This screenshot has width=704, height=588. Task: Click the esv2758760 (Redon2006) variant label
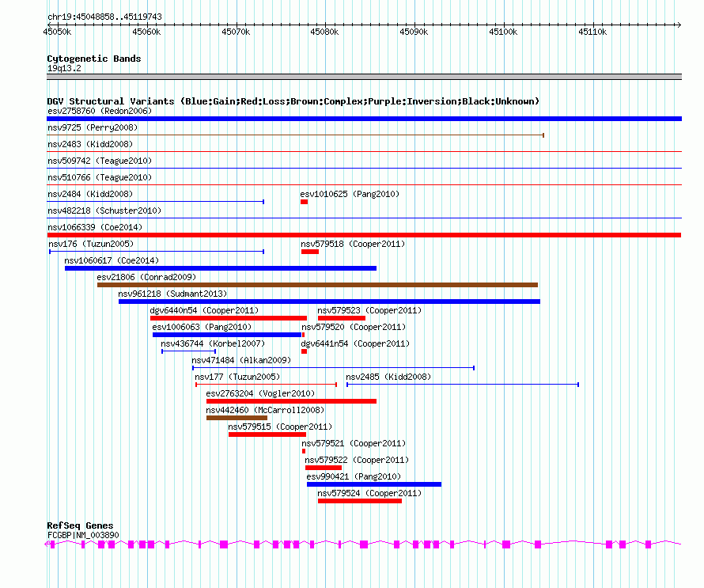coord(100,111)
